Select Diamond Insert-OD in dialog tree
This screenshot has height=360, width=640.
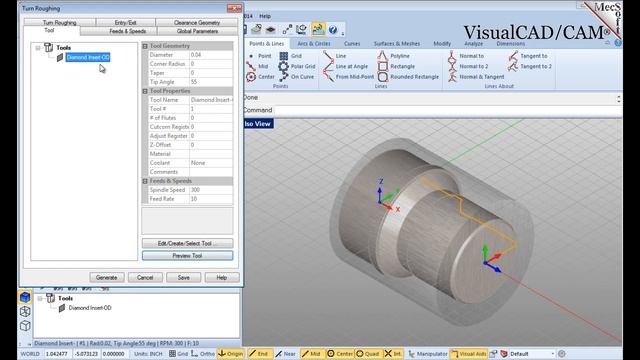point(88,58)
